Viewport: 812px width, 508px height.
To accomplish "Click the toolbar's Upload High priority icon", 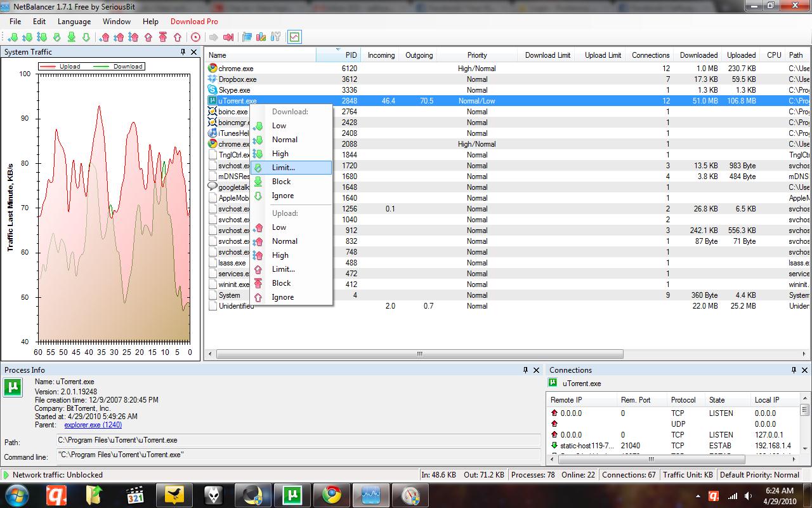I will 134,37.
